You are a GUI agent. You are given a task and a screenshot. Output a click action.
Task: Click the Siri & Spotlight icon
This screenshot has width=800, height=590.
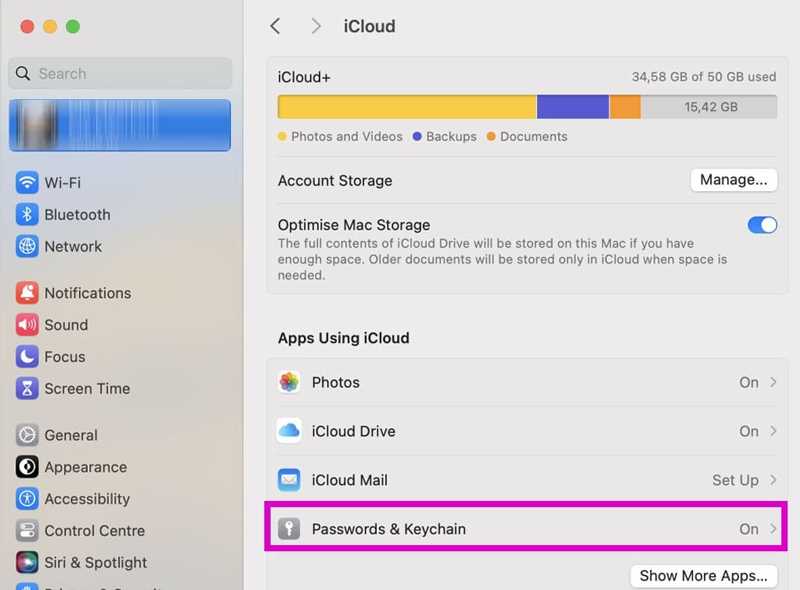click(x=27, y=562)
